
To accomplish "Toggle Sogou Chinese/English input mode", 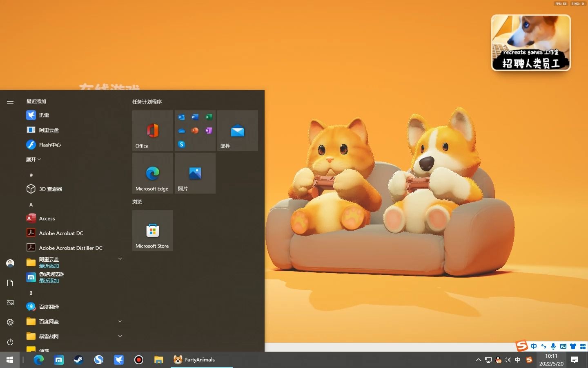I will [x=534, y=346].
